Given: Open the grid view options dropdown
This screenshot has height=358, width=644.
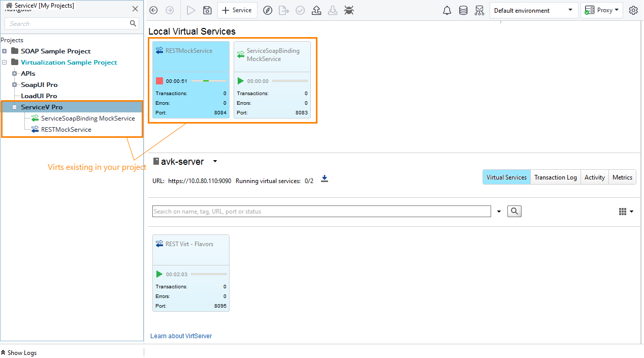Looking at the screenshot, I should click(626, 212).
